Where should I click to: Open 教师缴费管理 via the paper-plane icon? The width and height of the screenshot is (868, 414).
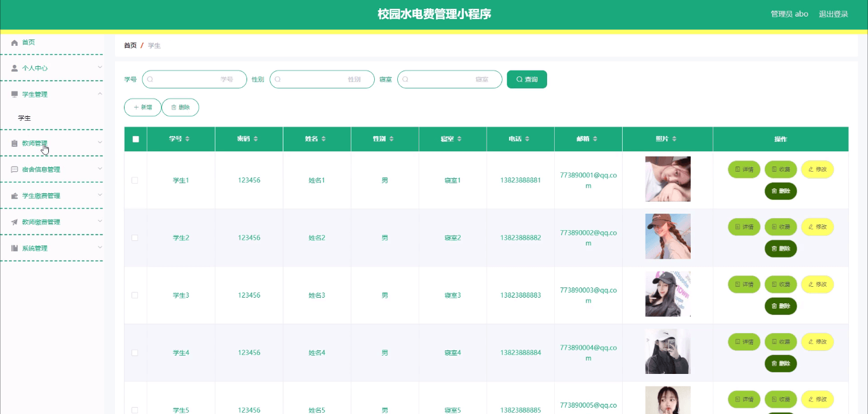(x=14, y=221)
